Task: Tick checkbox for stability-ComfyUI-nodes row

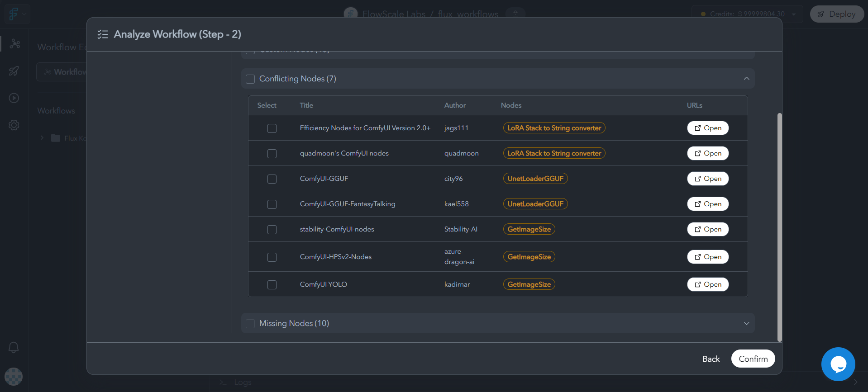Action: pyautogui.click(x=272, y=230)
